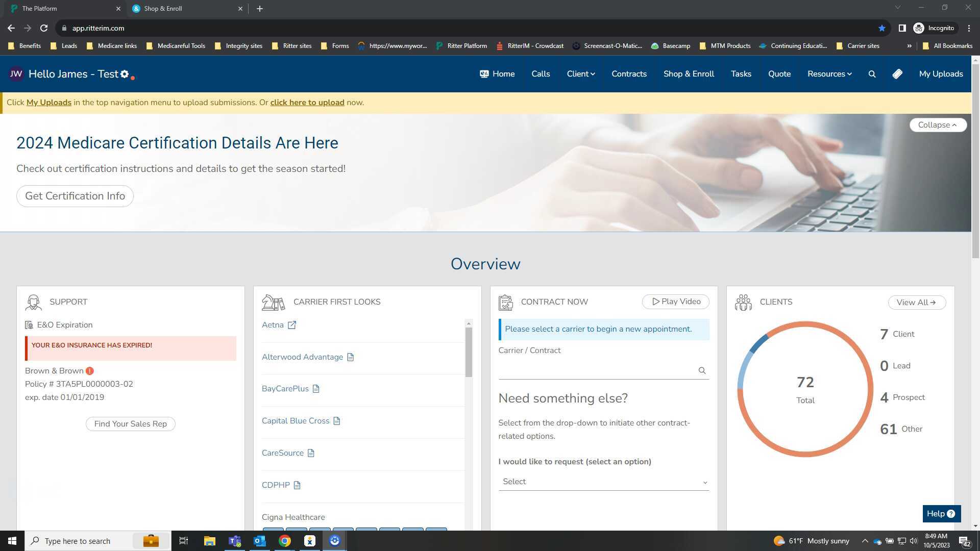Click the red alert icon beside Brown & Brown
The image size is (980, 551).
pos(90,371)
